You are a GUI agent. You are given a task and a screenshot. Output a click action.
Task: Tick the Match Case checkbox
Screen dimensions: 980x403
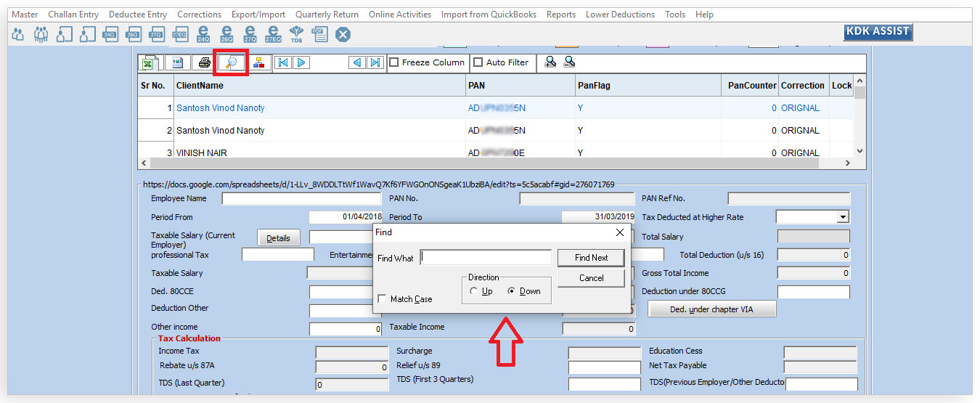tap(383, 299)
